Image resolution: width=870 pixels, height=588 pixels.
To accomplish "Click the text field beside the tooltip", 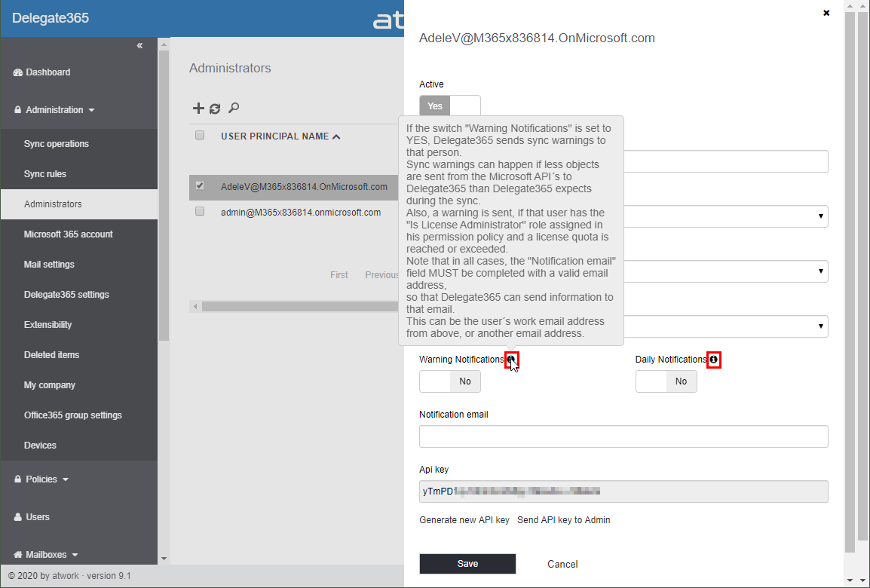I will click(x=726, y=161).
